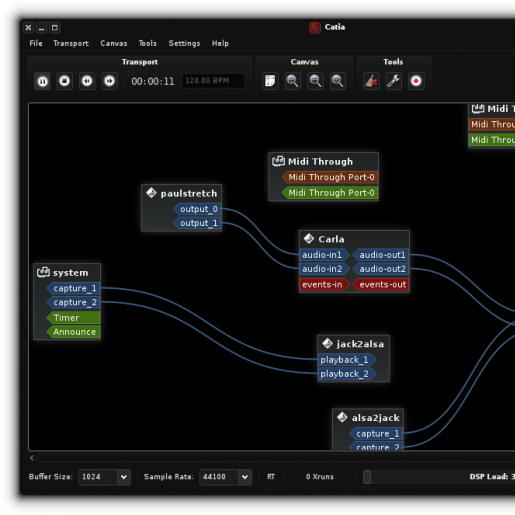Click the Catia app icon in titlebar
This screenshot has width=515, height=515.
click(315, 27)
